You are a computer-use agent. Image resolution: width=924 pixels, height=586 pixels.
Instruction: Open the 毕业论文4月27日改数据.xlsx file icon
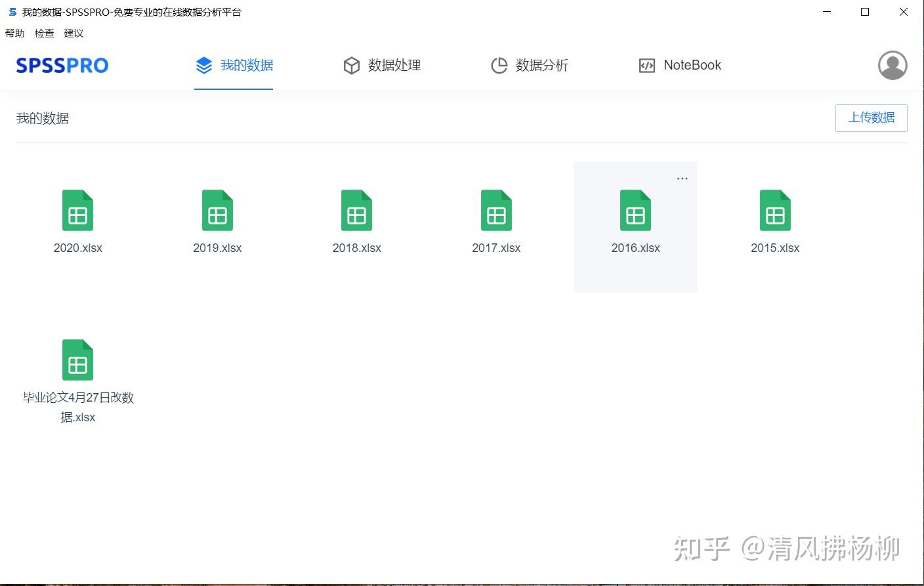coord(77,360)
